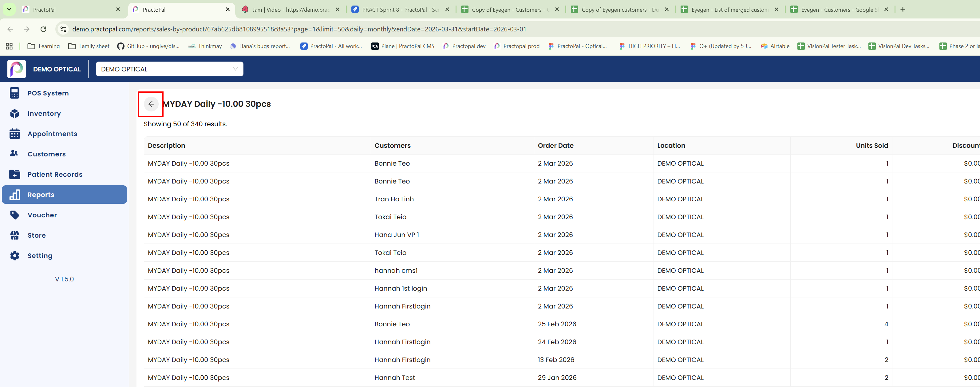Switch to Jam Video browser tab

click(290, 10)
